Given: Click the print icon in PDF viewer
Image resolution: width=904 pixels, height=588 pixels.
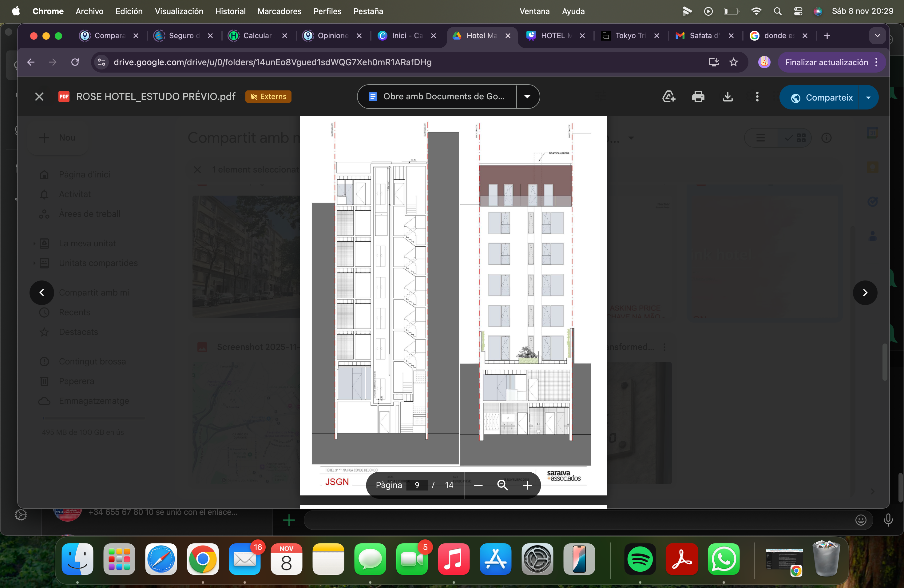Looking at the screenshot, I should click(x=698, y=97).
